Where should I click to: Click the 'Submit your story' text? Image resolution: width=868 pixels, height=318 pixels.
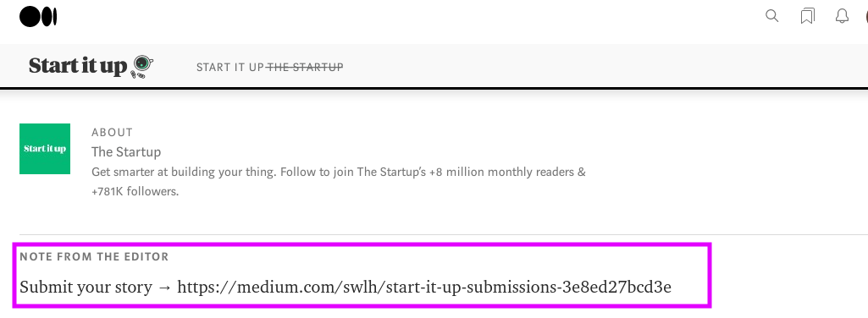coord(86,288)
